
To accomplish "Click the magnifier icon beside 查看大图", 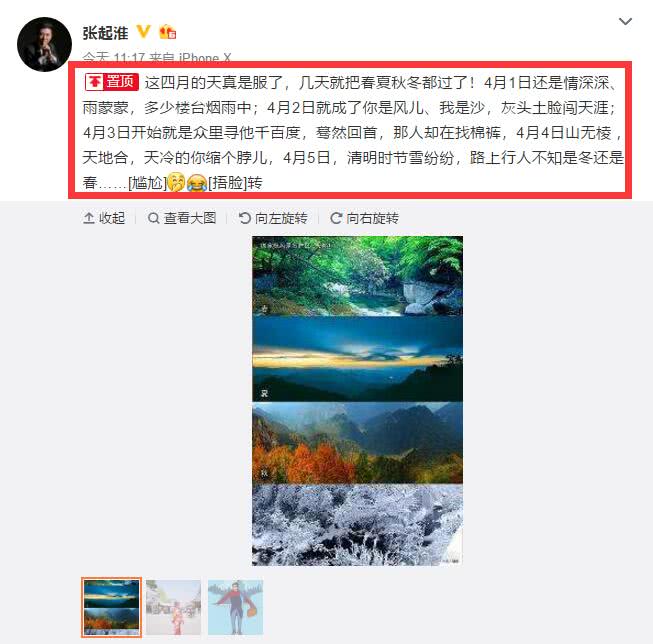I will [154, 218].
